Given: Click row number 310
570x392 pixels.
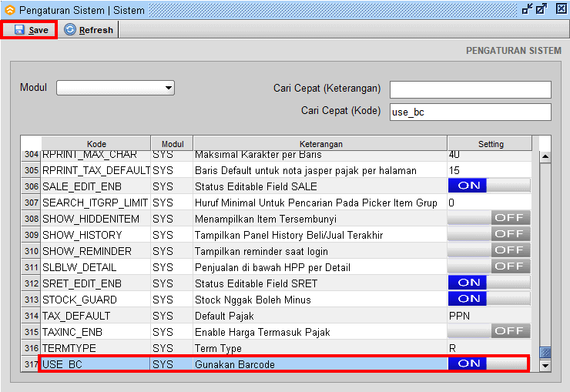Looking at the screenshot, I should pos(32,251).
